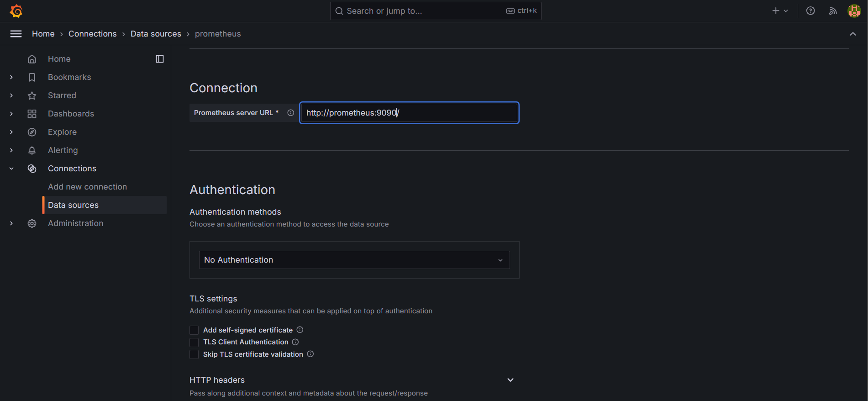Click the dock sidebar panel icon
This screenshot has width=868, height=401.
(160, 59)
